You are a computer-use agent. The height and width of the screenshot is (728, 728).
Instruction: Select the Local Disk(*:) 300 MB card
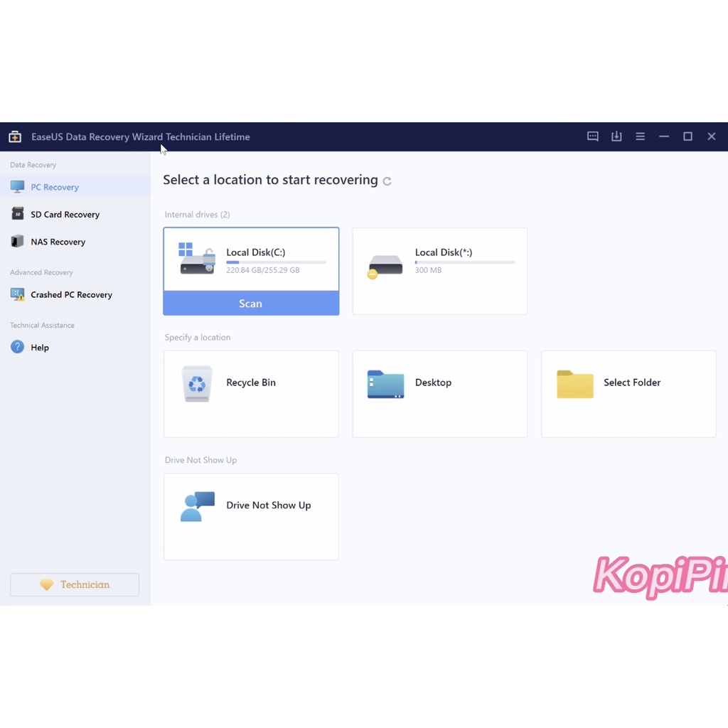[439, 271]
